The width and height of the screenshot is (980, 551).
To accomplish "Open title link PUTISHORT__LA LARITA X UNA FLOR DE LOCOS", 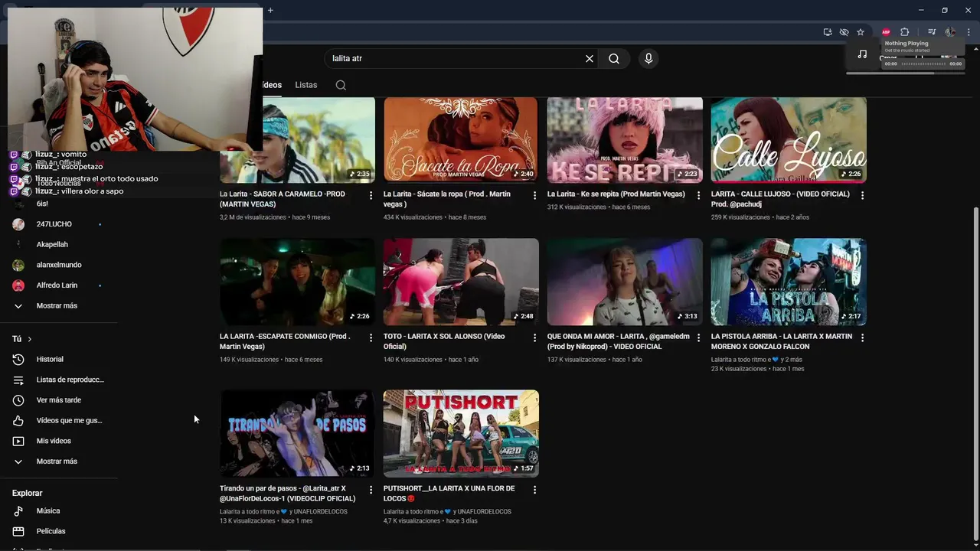I will coord(449,493).
